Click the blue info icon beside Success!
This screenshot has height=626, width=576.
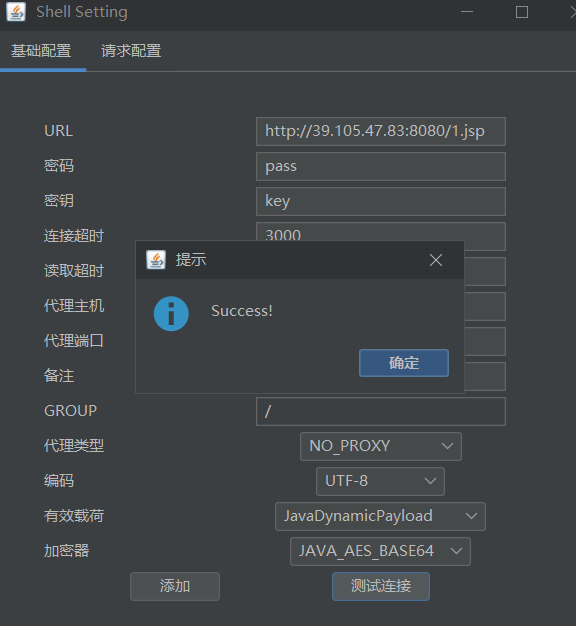point(171,313)
